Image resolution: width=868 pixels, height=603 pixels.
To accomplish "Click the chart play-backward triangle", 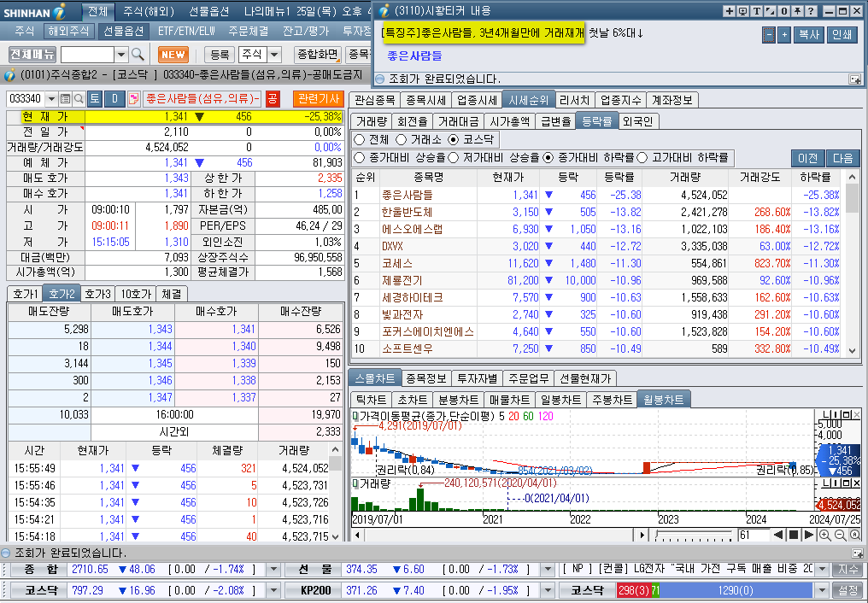I will click(x=778, y=535).
